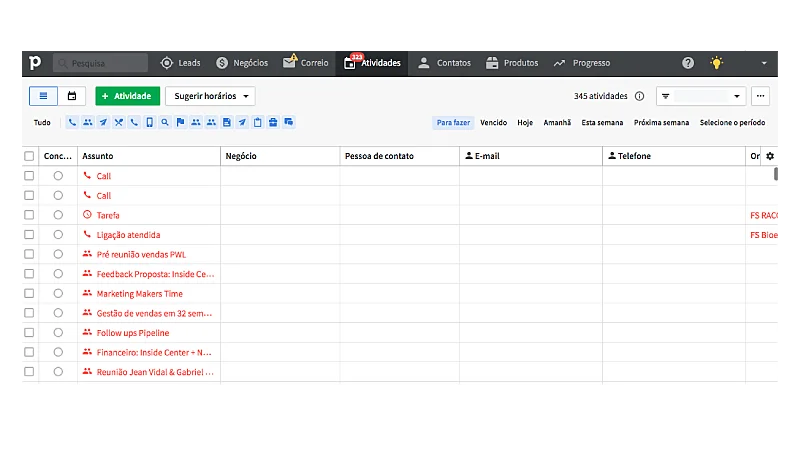Expand the Sugerir horários dropdown
Image resolution: width=800 pixels, height=450 pixels.
point(210,96)
